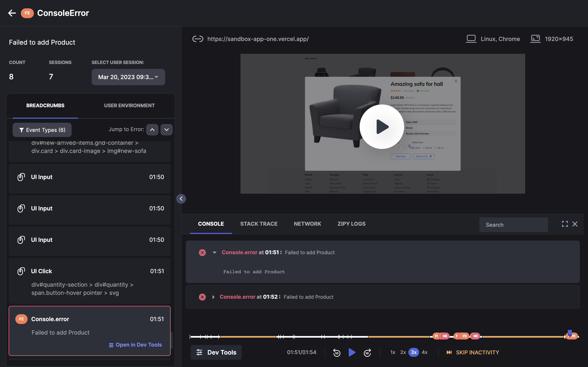588x367 pixels.
Task: Expand the 01:52 Console.error entry
Action: pyautogui.click(x=213, y=297)
